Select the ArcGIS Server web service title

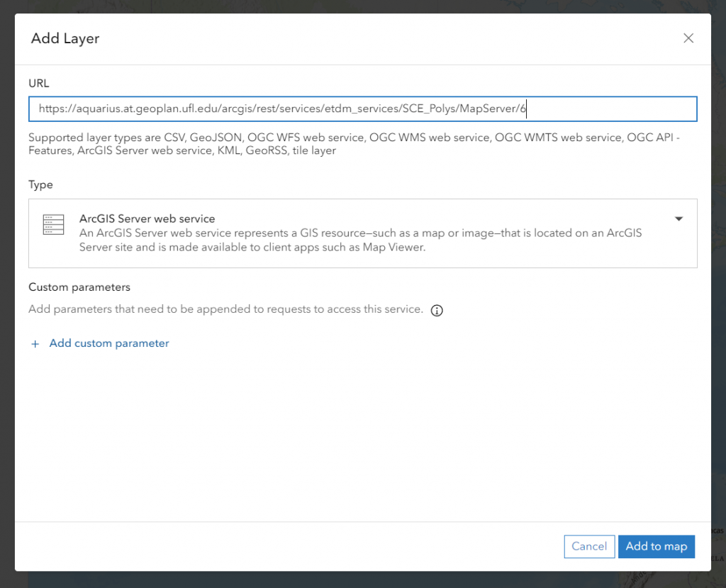pos(147,218)
